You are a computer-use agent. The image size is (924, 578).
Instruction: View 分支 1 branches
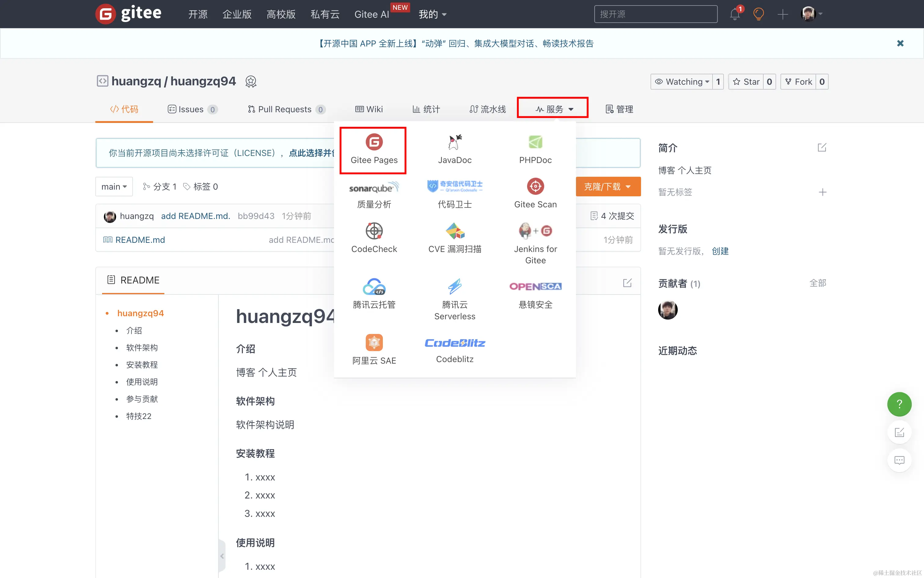click(x=159, y=187)
